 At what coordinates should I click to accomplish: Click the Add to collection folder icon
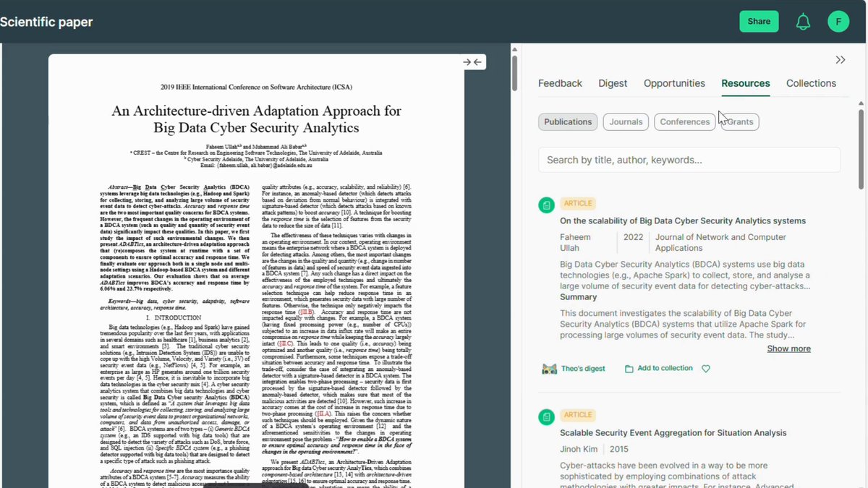[629, 369]
